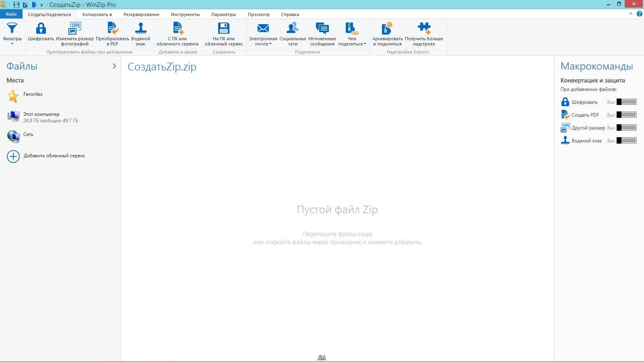Select the Сеть network globe icon
Image resolution: width=644 pixels, height=362 pixels.
pyautogui.click(x=14, y=137)
